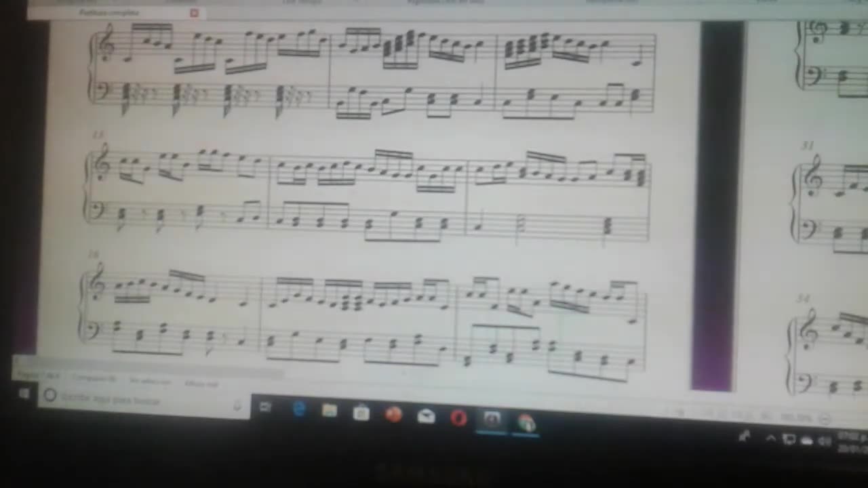Image resolution: width=868 pixels, height=488 pixels.
Task: Open the Windows Start menu
Action: (24, 394)
